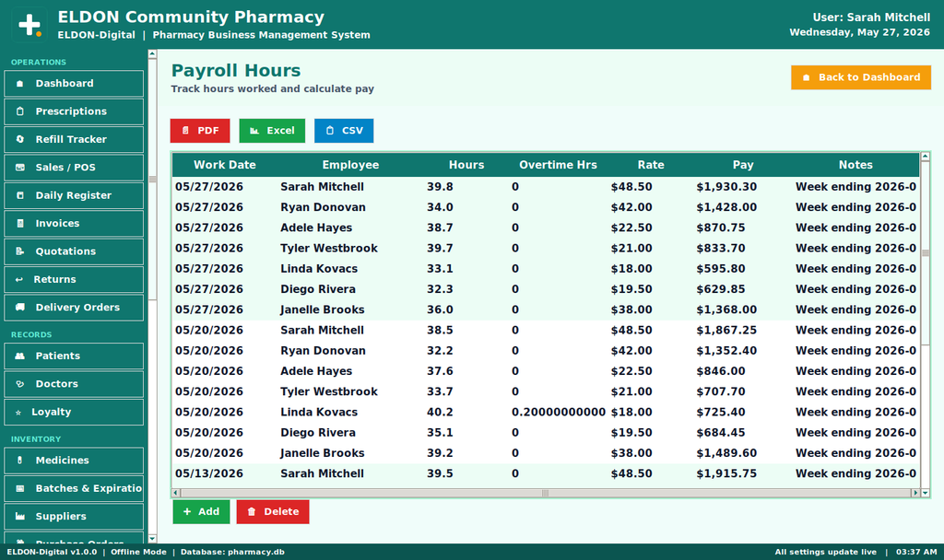The width and height of the screenshot is (944, 560).
Task: Navigate to Patients records
Action: pos(74,356)
